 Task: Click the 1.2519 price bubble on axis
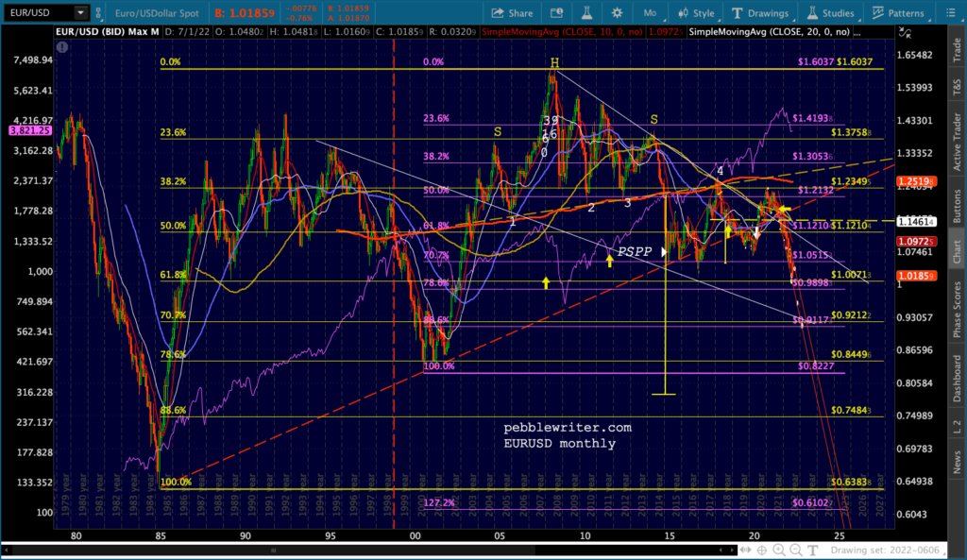tap(916, 181)
